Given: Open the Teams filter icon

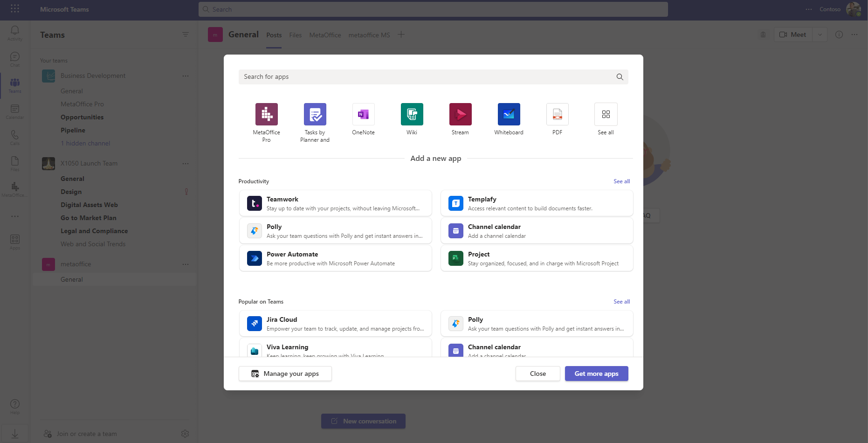Looking at the screenshot, I should (x=186, y=35).
